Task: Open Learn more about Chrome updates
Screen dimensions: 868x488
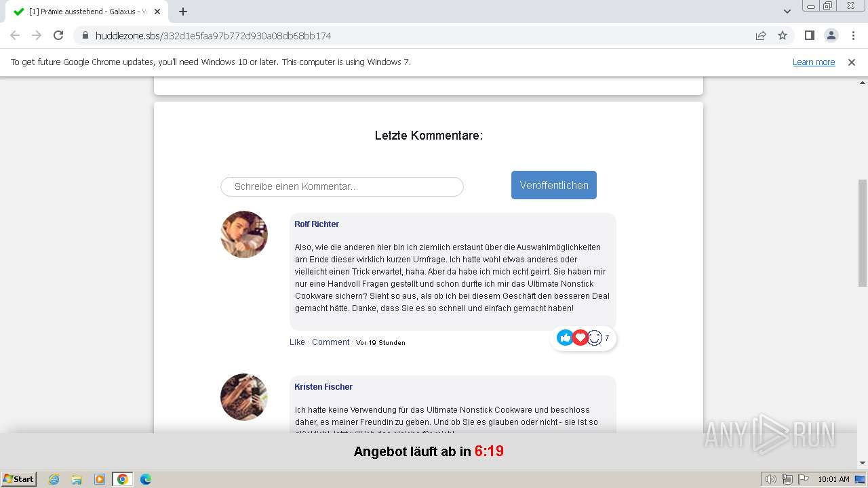Action: point(814,62)
